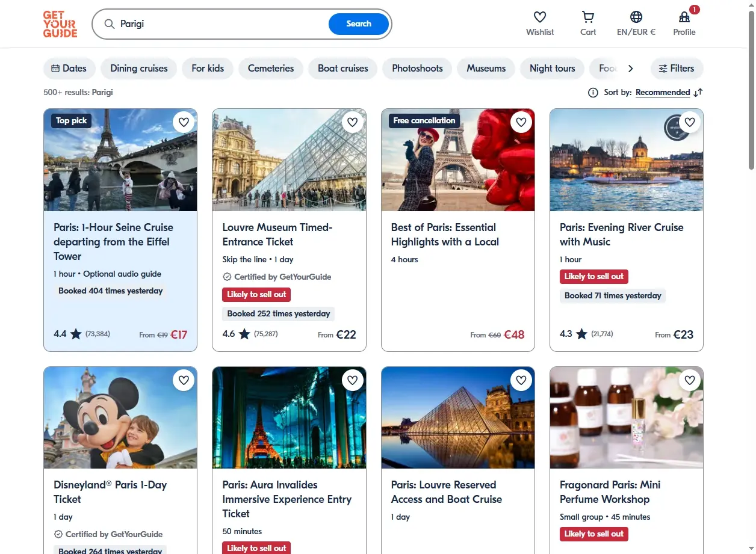Select the Boat cruises chip
The width and height of the screenshot is (756, 554).
pyautogui.click(x=343, y=69)
